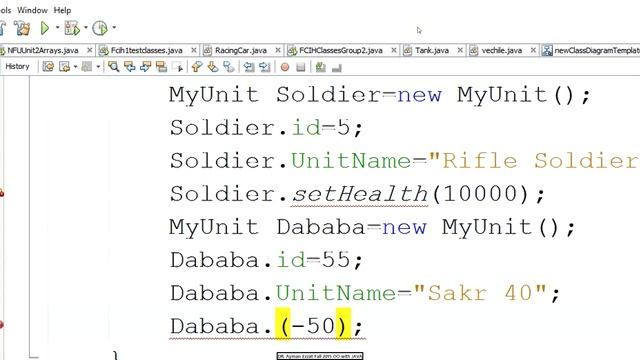Open the Run Project dropdown arrow
Image resolution: width=640 pixels, height=360 pixels.
tap(57, 28)
